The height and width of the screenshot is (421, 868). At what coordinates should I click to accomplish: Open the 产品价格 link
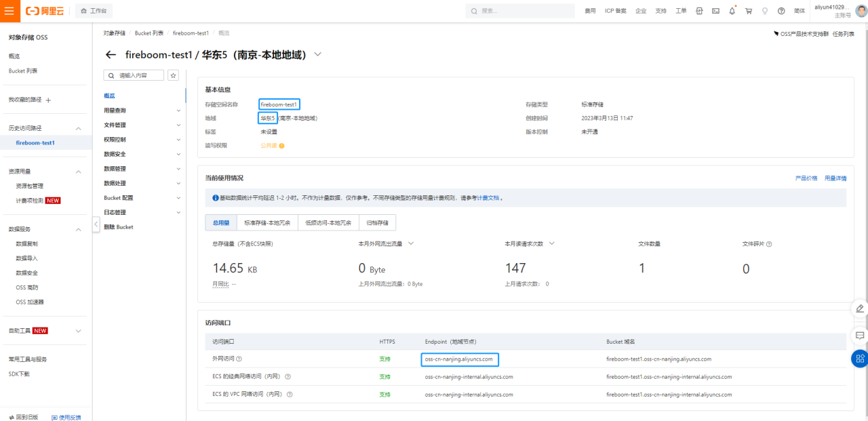coord(806,178)
